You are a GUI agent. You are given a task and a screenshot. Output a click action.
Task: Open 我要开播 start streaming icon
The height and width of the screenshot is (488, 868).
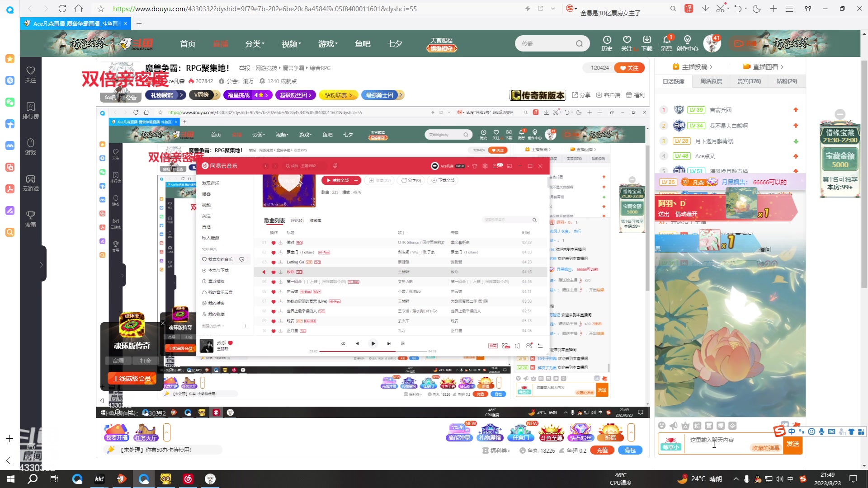coord(117,432)
